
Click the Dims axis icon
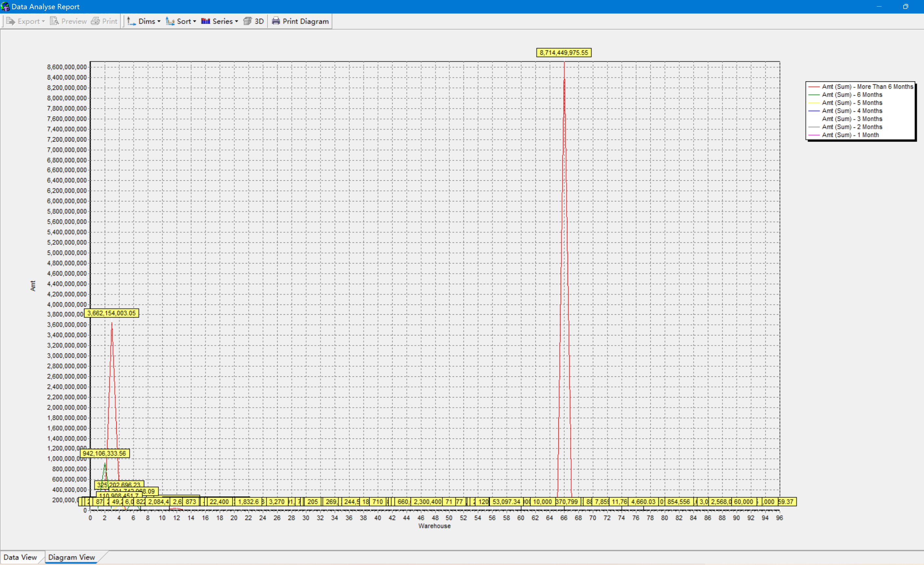(x=131, y=21)
